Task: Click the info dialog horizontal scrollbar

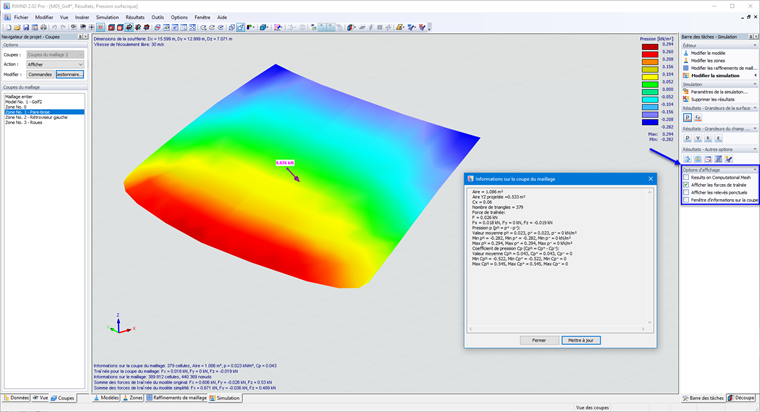Action: (x=556, y=329)
